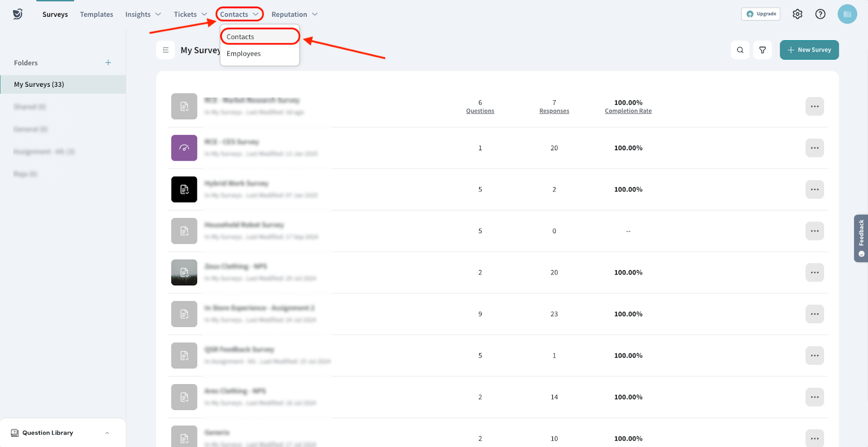
Task: Open the help question mark icon
Action: point(820,14)
